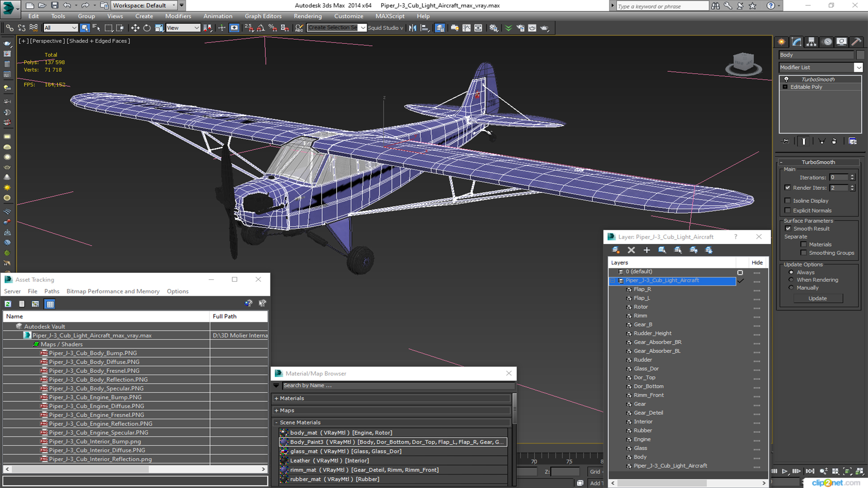The width and height of the screenshot is (868, 488).
Task: Open the Create Selection Set dropdown
Action: pyautogui.click(x=363, y=28)
